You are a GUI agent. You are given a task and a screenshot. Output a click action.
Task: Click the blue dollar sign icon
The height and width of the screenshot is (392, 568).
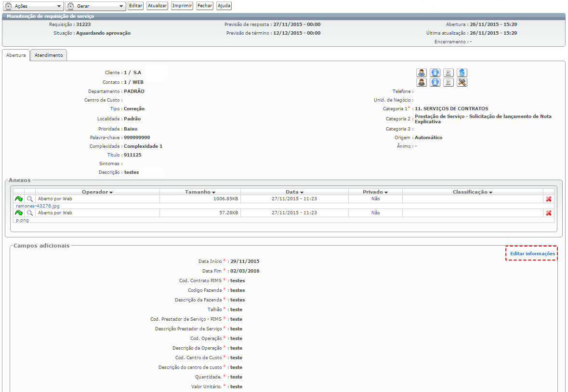[462, 73]
